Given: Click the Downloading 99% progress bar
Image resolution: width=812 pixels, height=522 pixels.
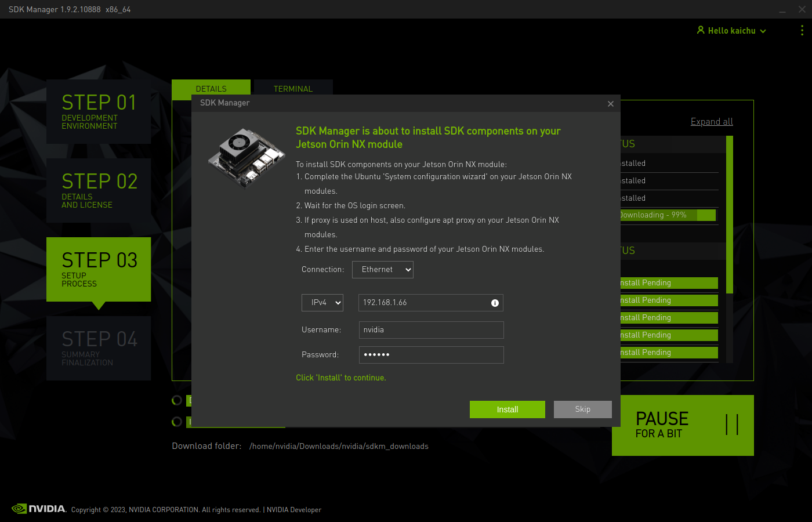Looking at the screenshot, I should (x=667, y=215).
